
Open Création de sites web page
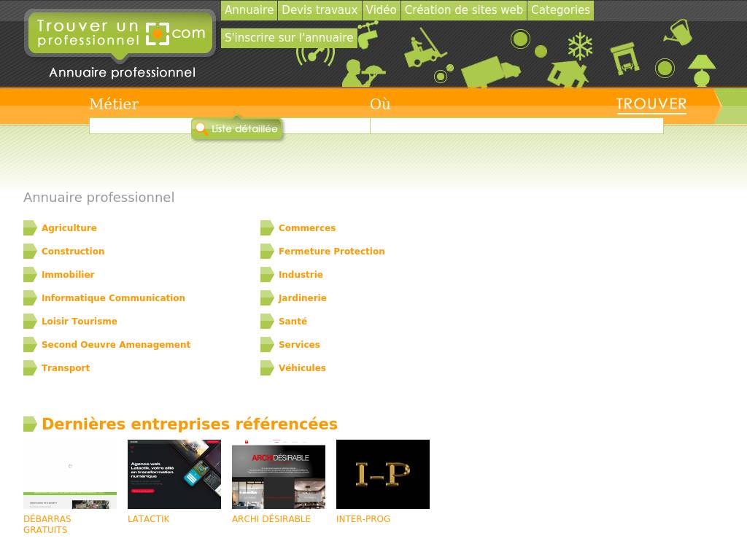pyautogui.click(x=463, y=10)
